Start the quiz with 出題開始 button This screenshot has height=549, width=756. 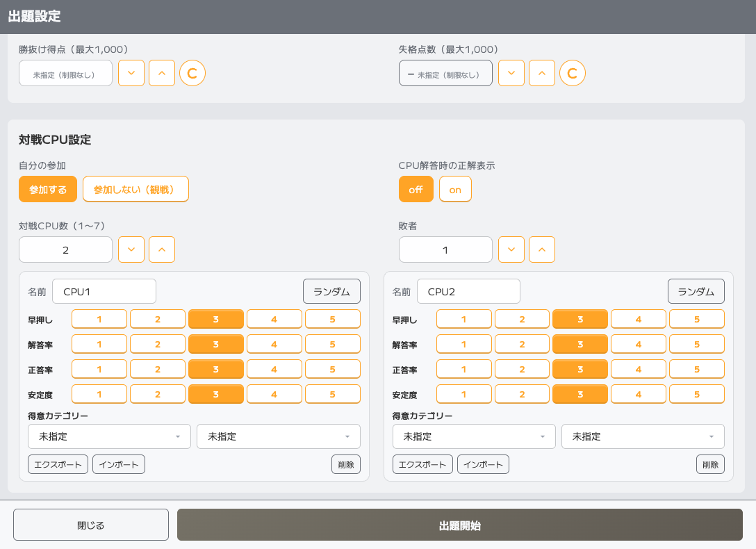coord(460,525)
